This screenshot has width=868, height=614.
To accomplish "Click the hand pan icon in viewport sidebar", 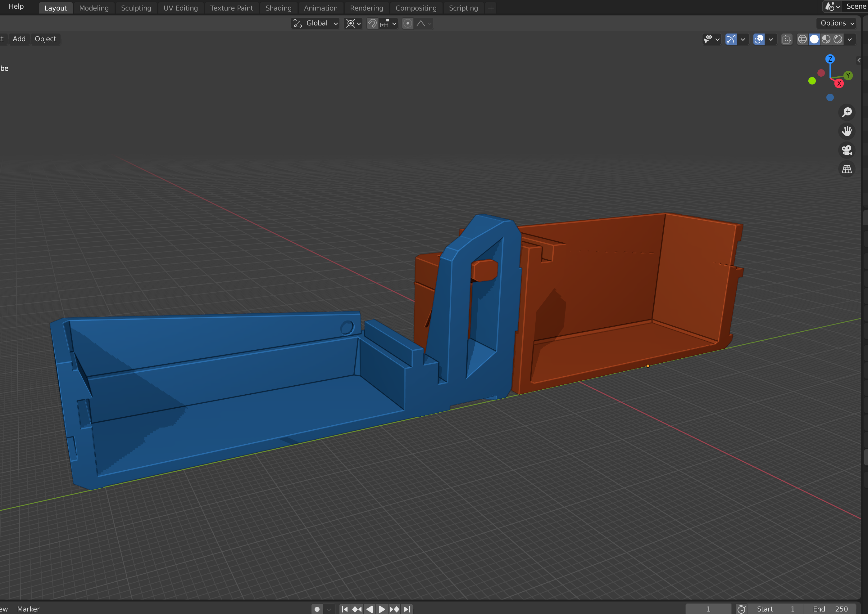I will pyautogui.click(x=847, y=131).
